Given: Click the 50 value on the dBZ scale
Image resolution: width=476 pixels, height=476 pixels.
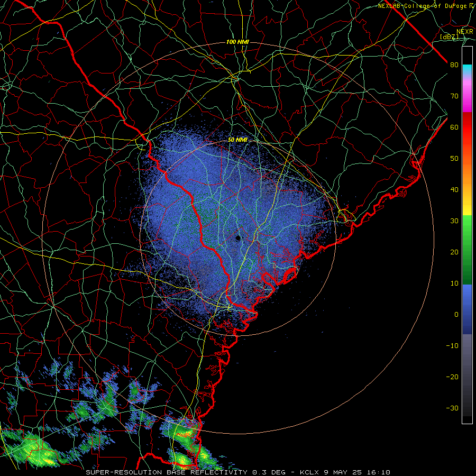Looking at the screenshot, I should pyautogui.click(x=454, y=159).
